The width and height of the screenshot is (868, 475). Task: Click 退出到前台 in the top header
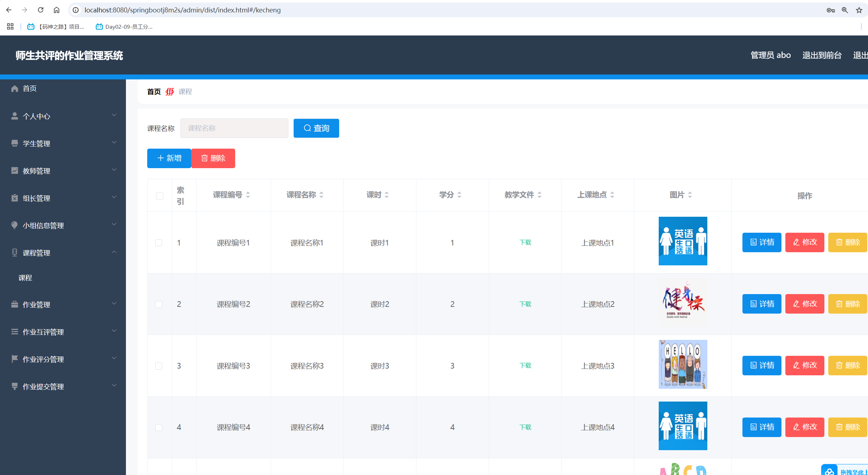pos(822,55)
